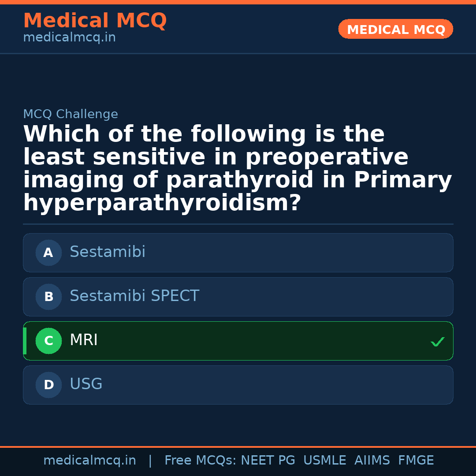Screen dimensions: 476x476
Task: Click the question text about parathyroid imaging
Action: pos(237,169)
